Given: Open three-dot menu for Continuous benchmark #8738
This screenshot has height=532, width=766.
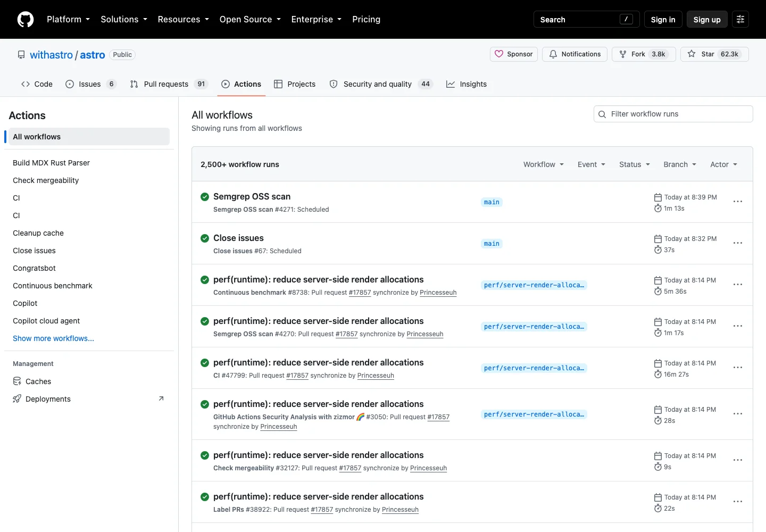Looking at the screenshot, I should click(738, 285).
